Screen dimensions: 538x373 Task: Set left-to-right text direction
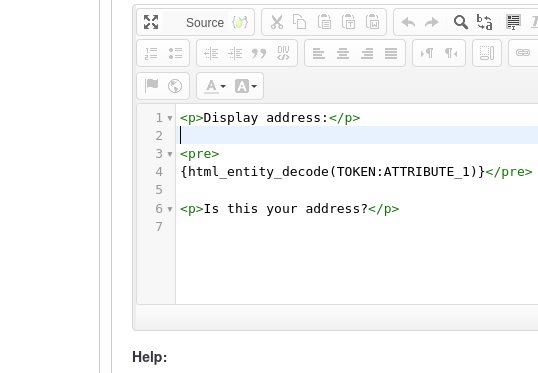pyautogui.click(x=427, y=53)
